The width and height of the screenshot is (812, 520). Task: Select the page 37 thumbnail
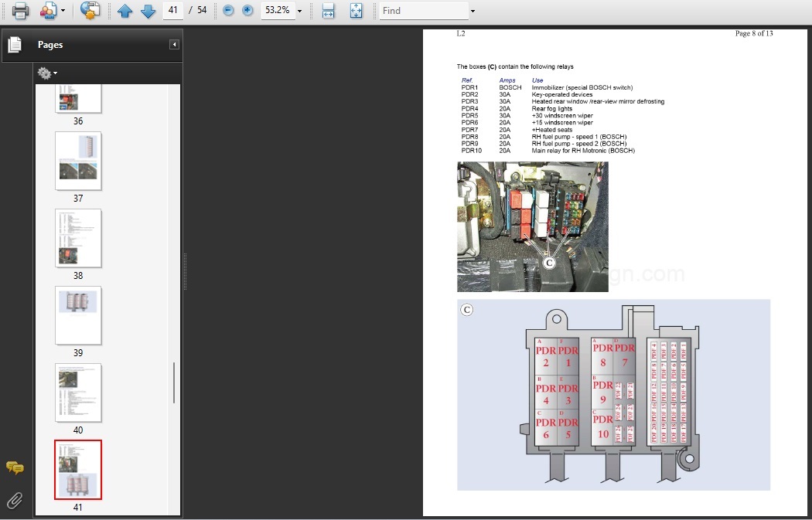tap(78, 161)
